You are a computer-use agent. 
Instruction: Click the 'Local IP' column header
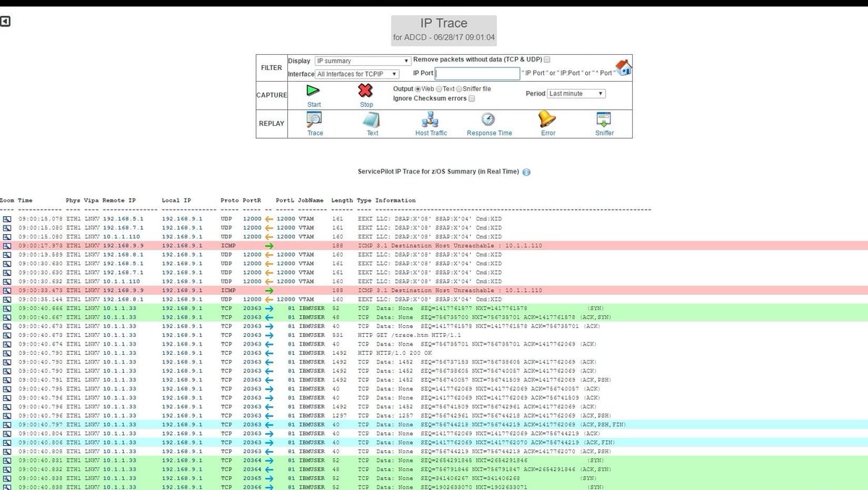tap(176, 200)
